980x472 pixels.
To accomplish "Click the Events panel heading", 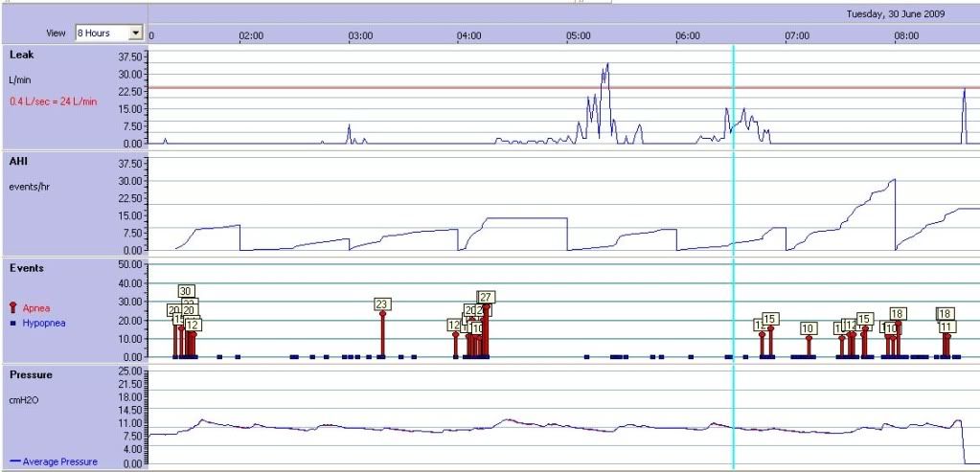I will point(25,268).
